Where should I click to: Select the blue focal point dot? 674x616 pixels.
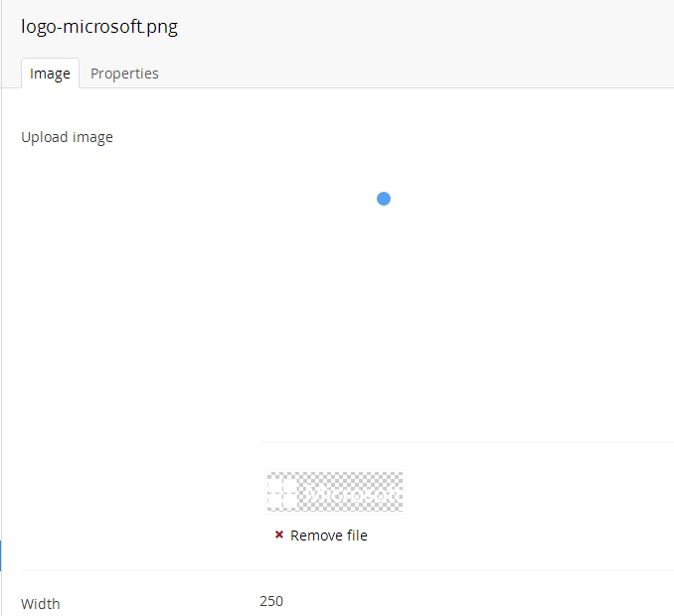(384, 199)
